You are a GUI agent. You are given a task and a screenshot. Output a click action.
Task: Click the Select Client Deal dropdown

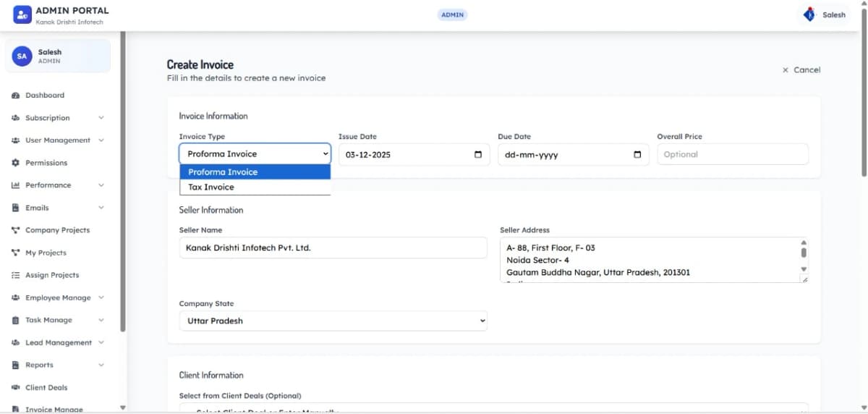494,408
